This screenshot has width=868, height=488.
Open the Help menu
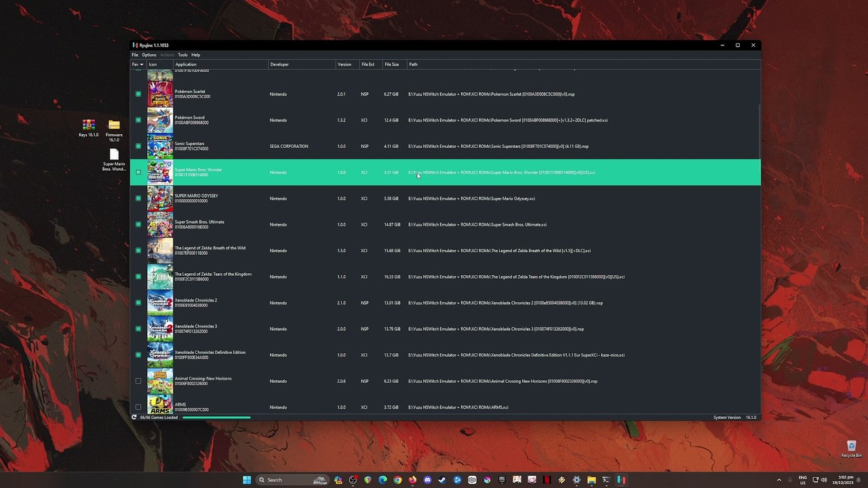tap(195, 55)
